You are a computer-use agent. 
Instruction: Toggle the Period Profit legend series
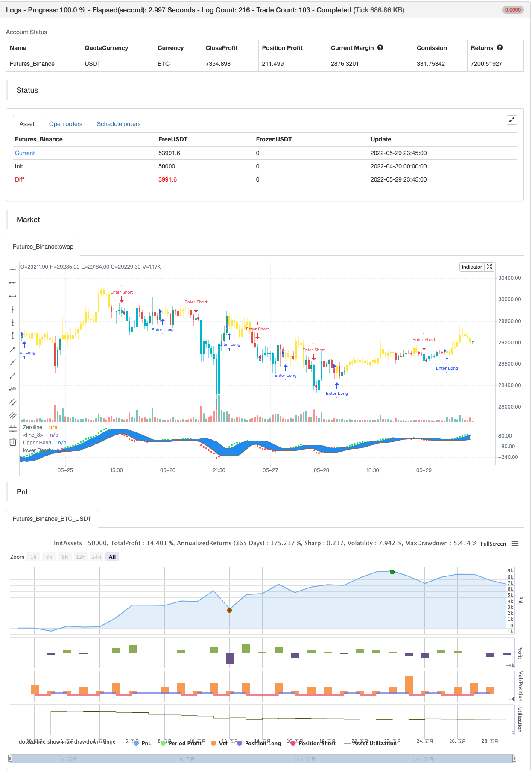click(x=181, y=743)
